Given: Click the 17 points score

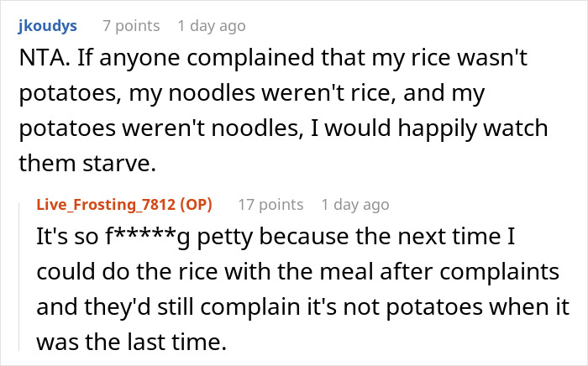Looking at the screenshot, I should [270, 204].
